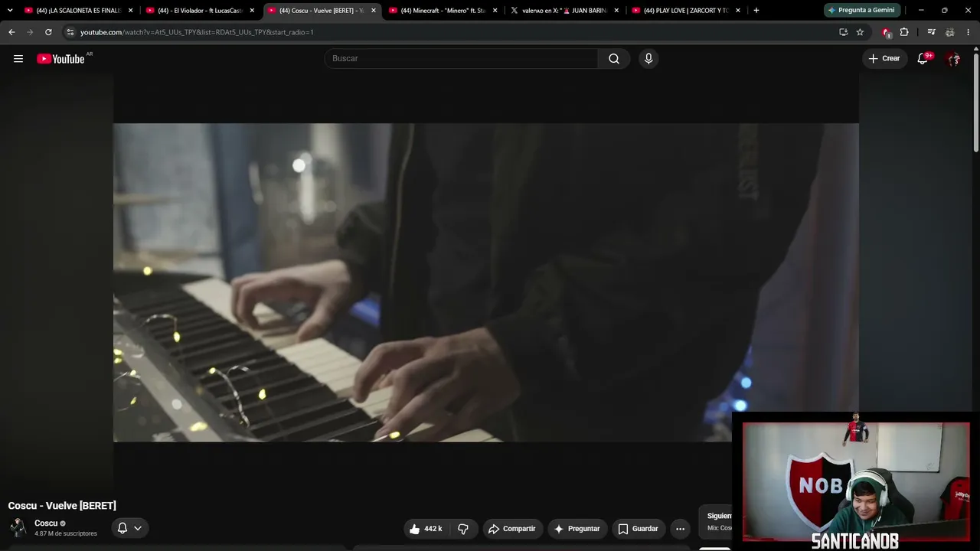The height and width of the screenshot is (551, 980).
Task: Close the LA SCALONETA tab
Action: [x=130, y=11]
